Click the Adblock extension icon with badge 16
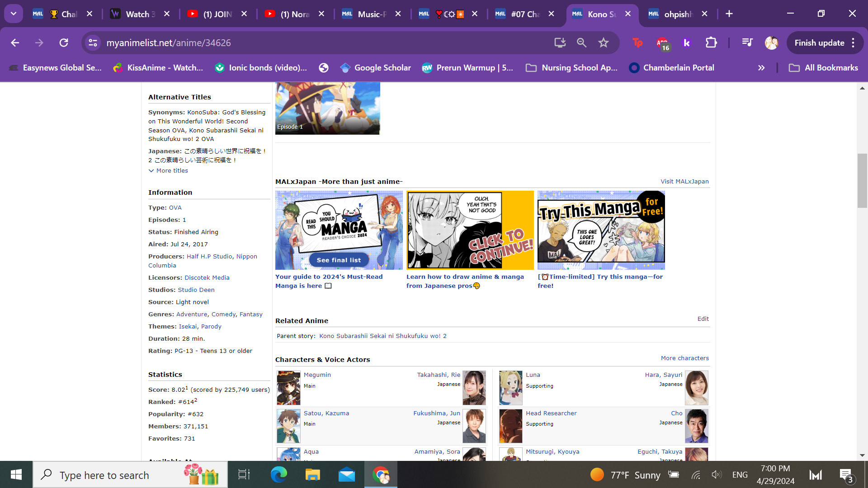Image resolution: width=868 pixels, height=488 pixels. point(662,43)
